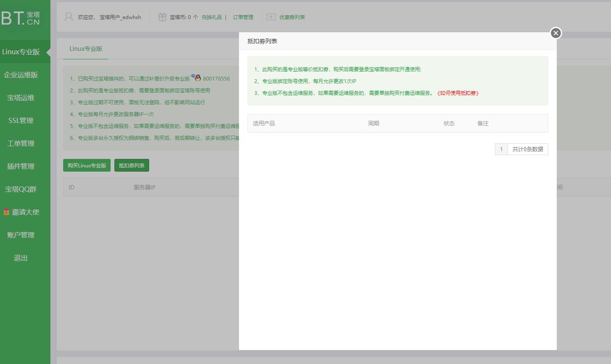Image resolution: width=611 pixels, height=364 pixels.
Task: Click the gift icon beside 邀请大使
Action: point(6,212)
